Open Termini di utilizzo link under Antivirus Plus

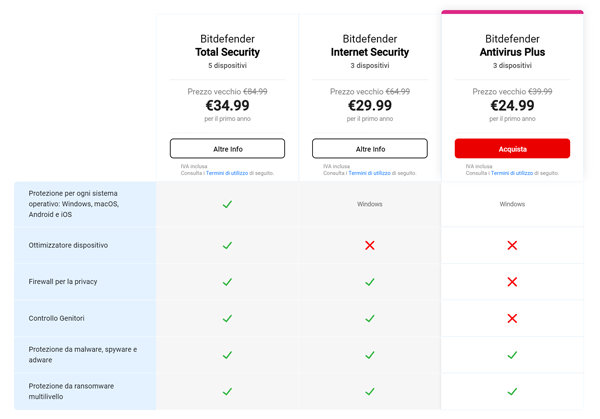click(512, 173)
